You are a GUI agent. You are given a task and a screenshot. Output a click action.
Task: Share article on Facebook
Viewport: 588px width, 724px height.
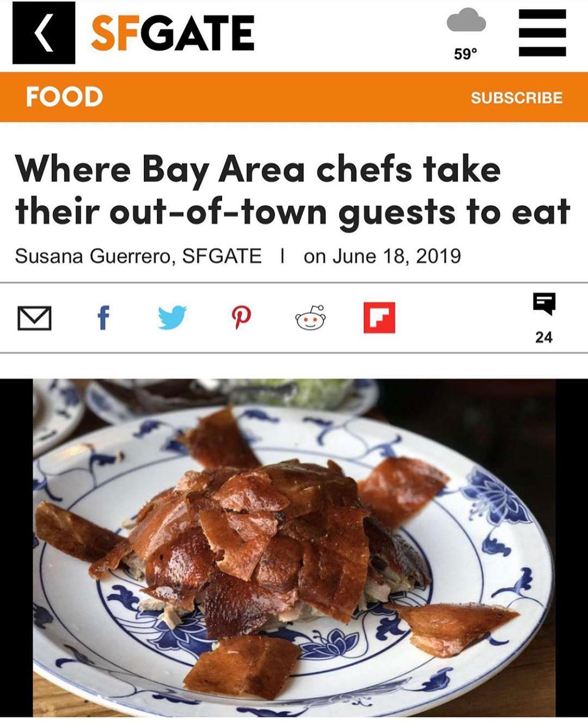coord(103,318)
